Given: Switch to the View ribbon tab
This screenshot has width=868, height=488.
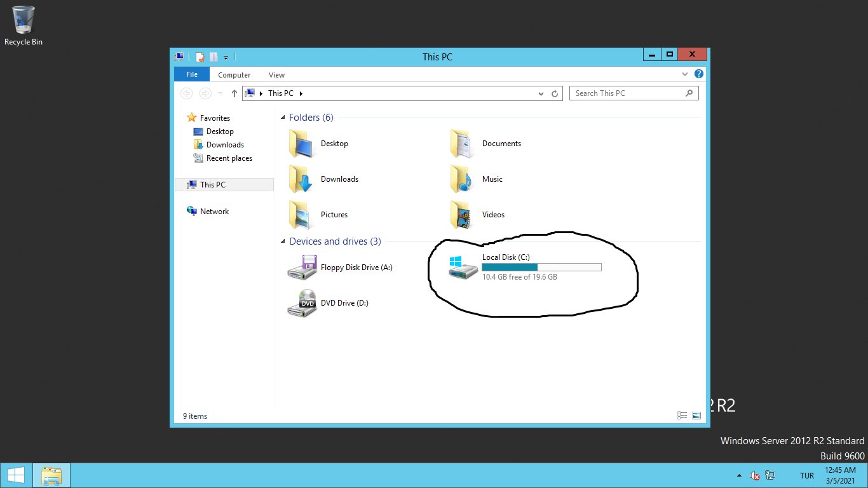Looking at the screenshot, I should tap(276, 75).
